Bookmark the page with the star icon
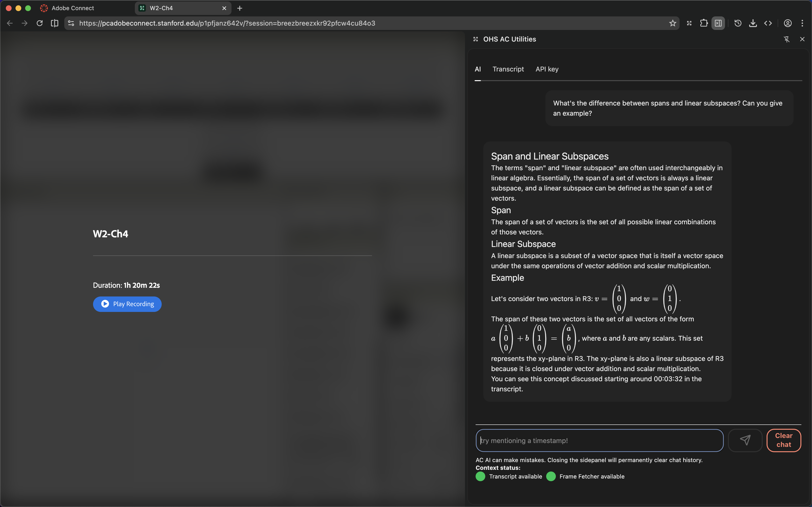The width and height of the screenshot is (812, 507). pos(672,23)
